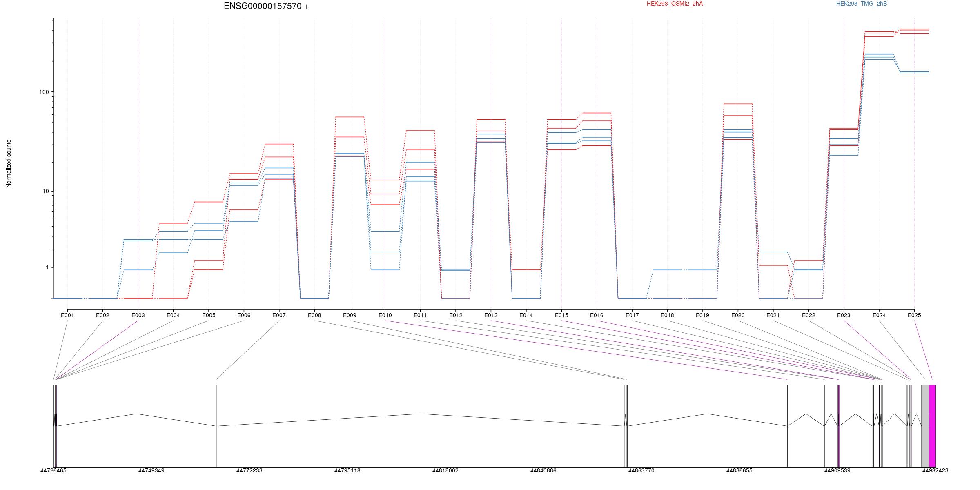Select exon bin label E015
Image resolution: width=980 pixels, height=490 pixels.
(x=561, y=315)
